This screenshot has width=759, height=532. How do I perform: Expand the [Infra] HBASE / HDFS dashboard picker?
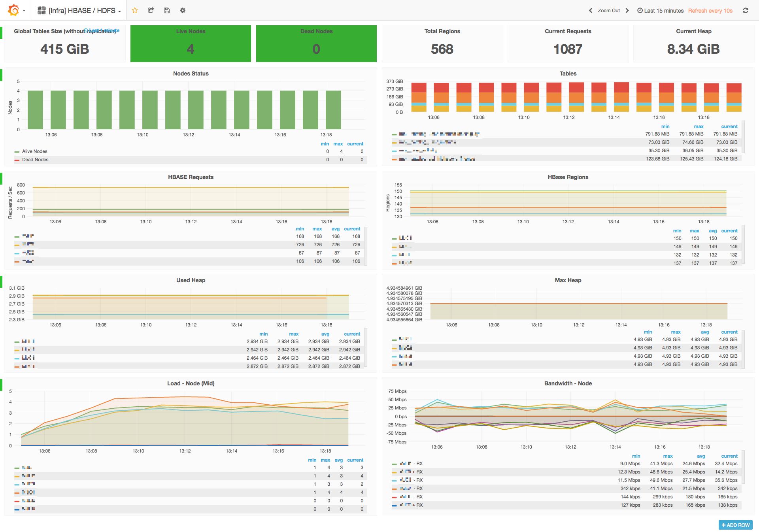[x=79, y=11]
